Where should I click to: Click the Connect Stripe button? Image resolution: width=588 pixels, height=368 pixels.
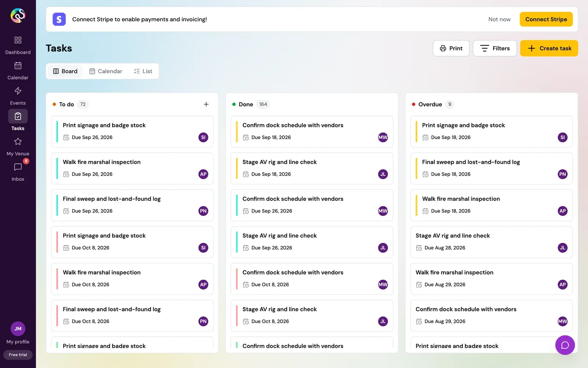(x=546, y=19)
